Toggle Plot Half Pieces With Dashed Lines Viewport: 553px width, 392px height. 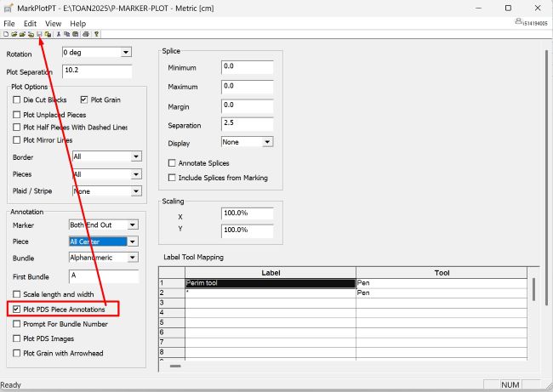click(16, 127)
